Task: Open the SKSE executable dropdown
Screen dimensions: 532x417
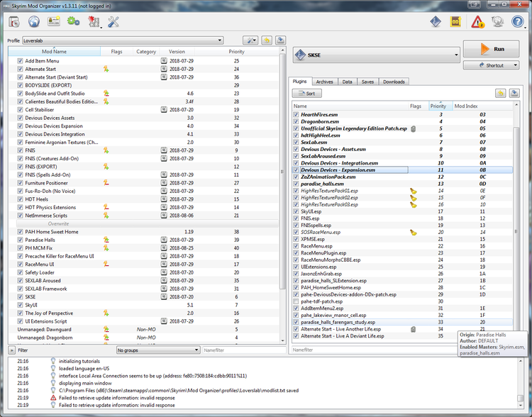Action: tap(376, 55)
